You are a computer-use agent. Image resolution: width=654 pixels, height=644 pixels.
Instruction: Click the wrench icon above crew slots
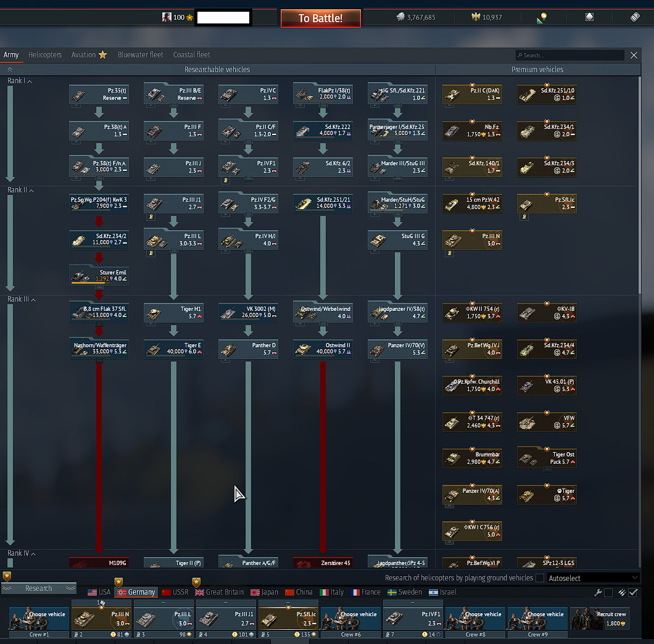597,593
